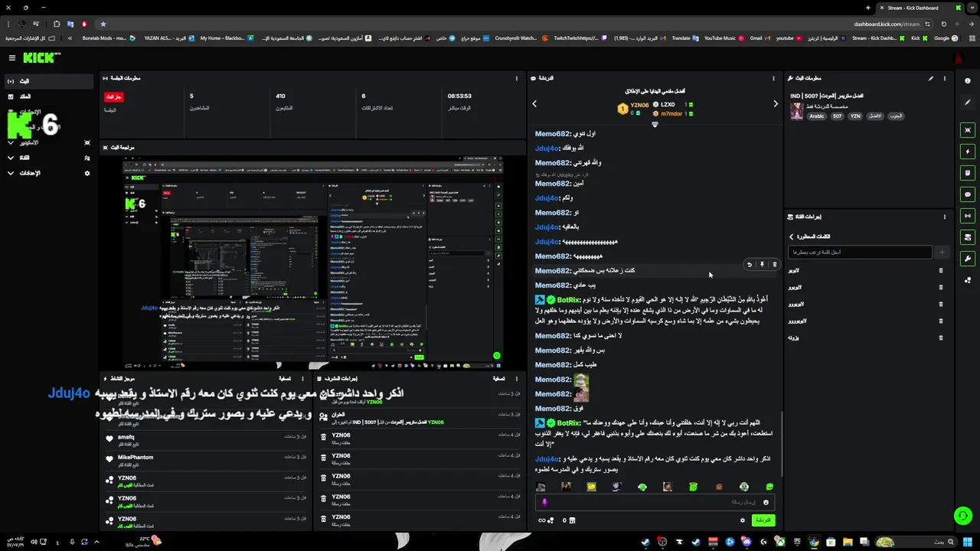
Task: Open the emoji picker in the chat input
Action: (x=766, y=503)
